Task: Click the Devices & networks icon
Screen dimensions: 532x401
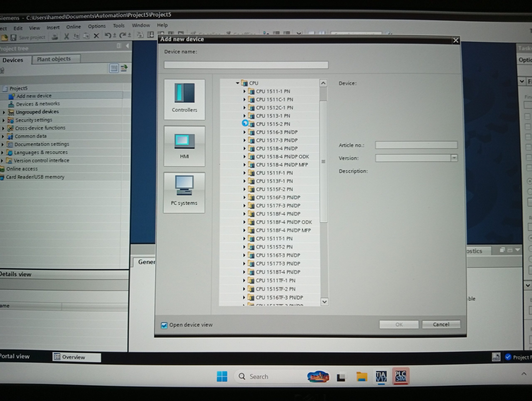Action: click(11, 104)
